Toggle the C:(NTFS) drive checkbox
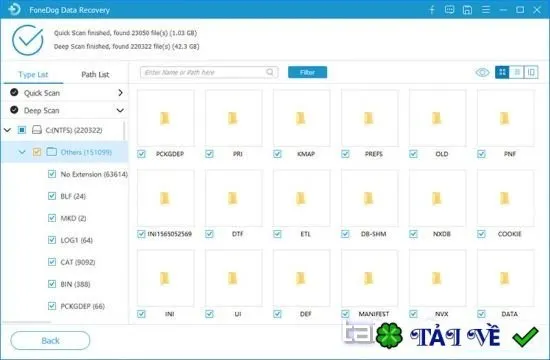 [22, 130]
